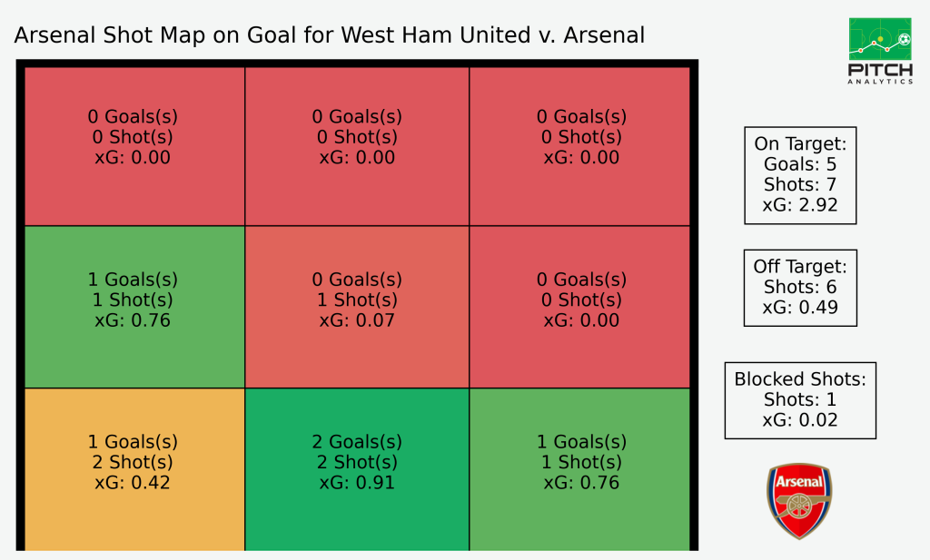This screenshot has width=930, height=560.
Task: Click the 'Goals: 5' text in On Target box
Action: coord(800,164)
